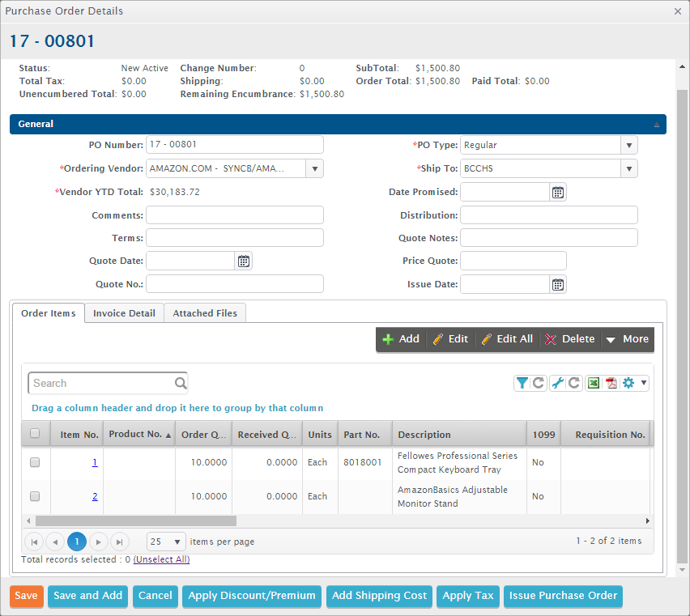Tick the select-all checkbox in grid header
Image resolution: width=690 pixels, height=616 pixels.
[x=35, y=434]
